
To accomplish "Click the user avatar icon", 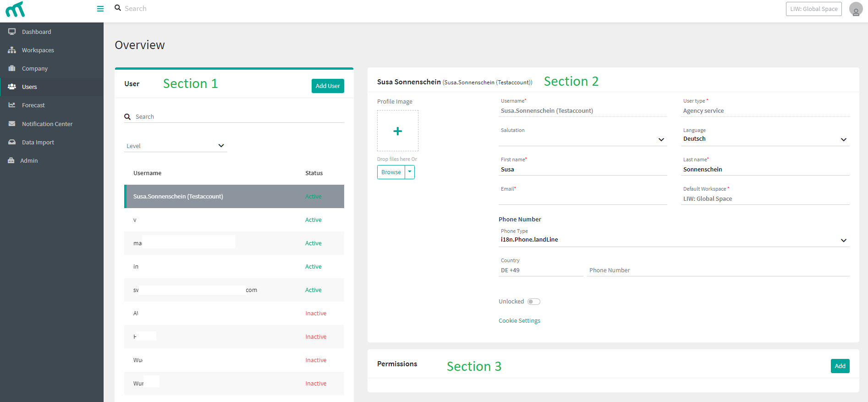I will click(856, 9).
